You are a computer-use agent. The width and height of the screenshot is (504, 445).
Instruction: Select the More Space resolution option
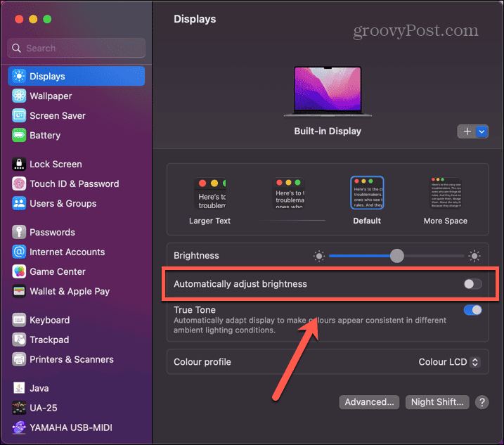point(446,200)
